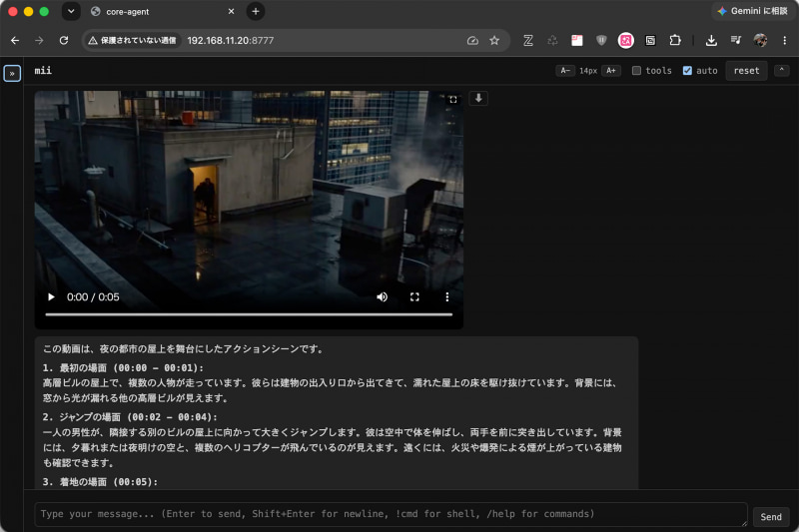
Task: Click the reset button
Action: 746,71
